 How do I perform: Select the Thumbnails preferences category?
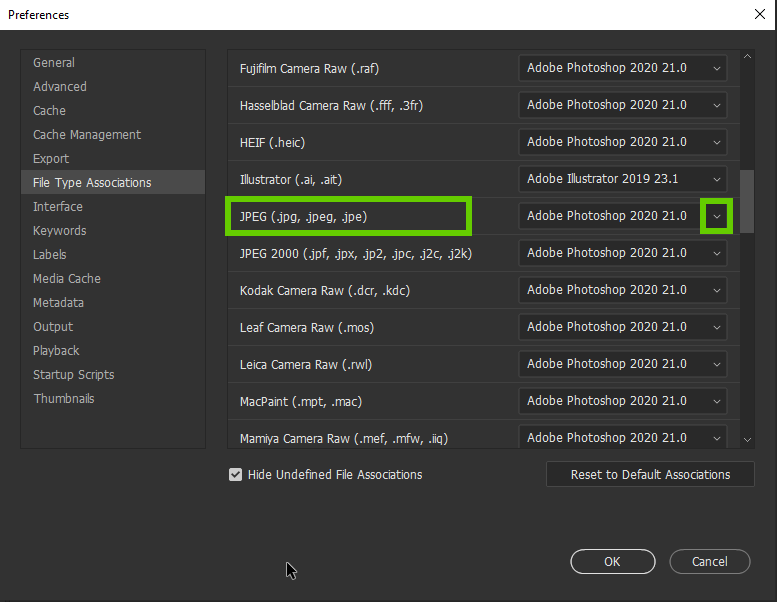(64, 399)
